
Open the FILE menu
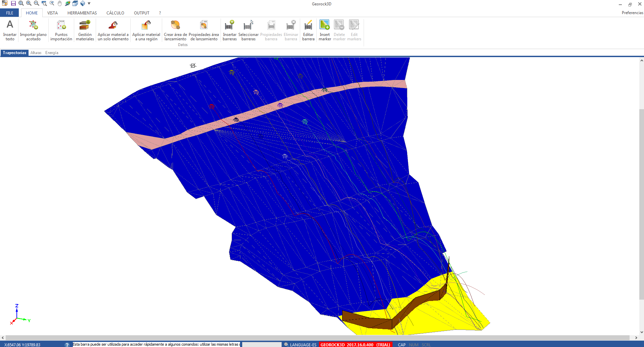point(10,13)
